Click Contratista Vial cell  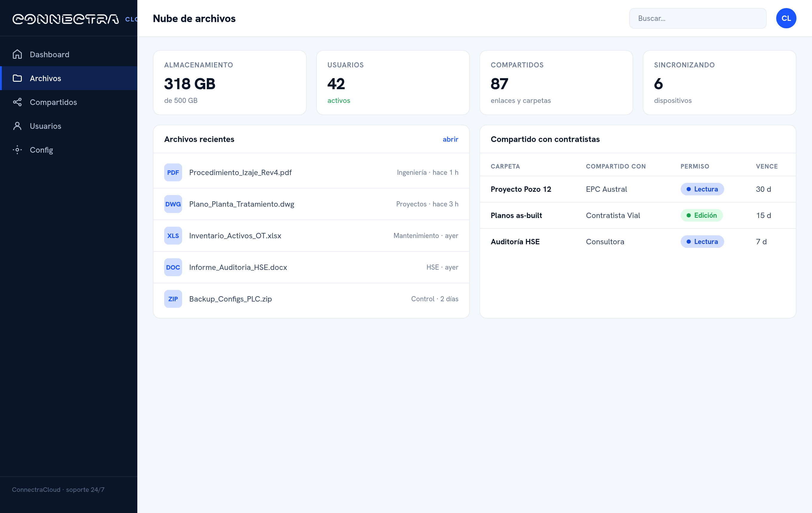pos(613,216)
